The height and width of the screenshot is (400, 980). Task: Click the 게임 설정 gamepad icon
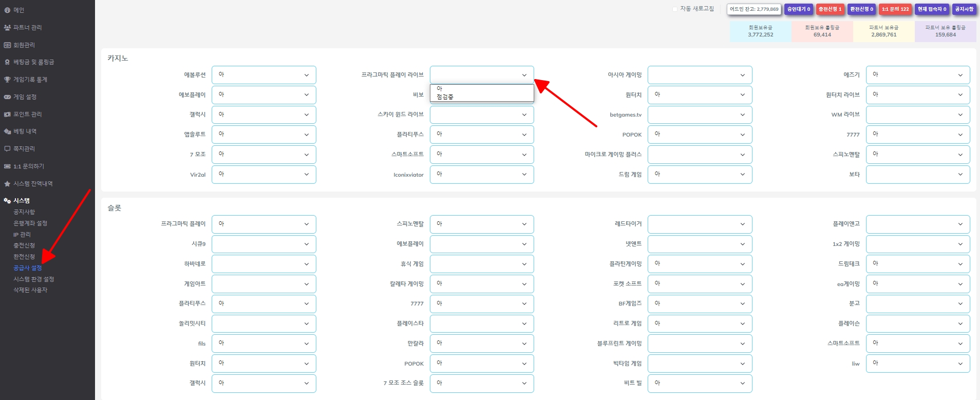coord(7,97)
